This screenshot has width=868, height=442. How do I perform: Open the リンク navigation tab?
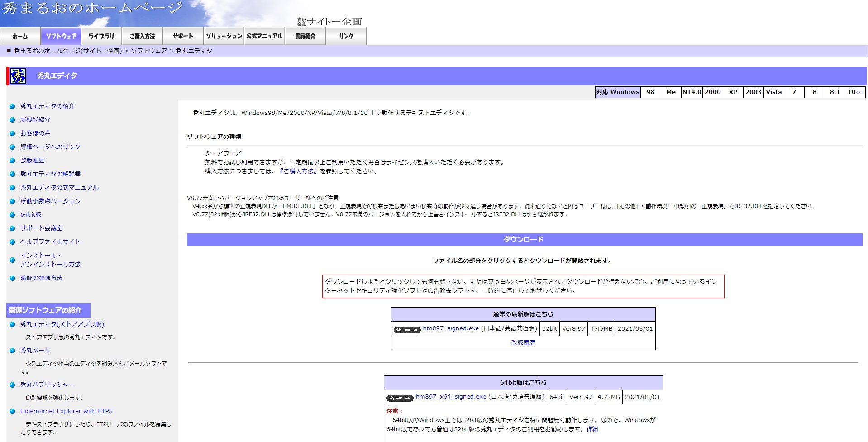(346, 36)
